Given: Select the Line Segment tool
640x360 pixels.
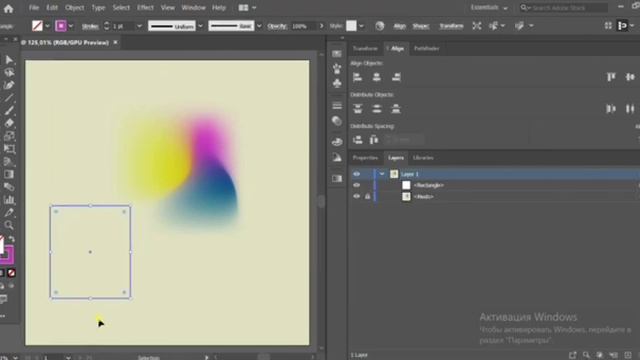Looking at the screenshot, I should (9, 98).
